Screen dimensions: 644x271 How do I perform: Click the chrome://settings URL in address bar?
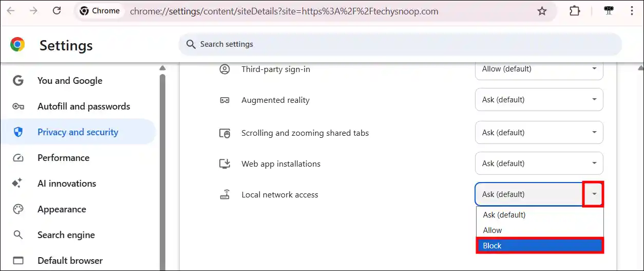[284, 11]
